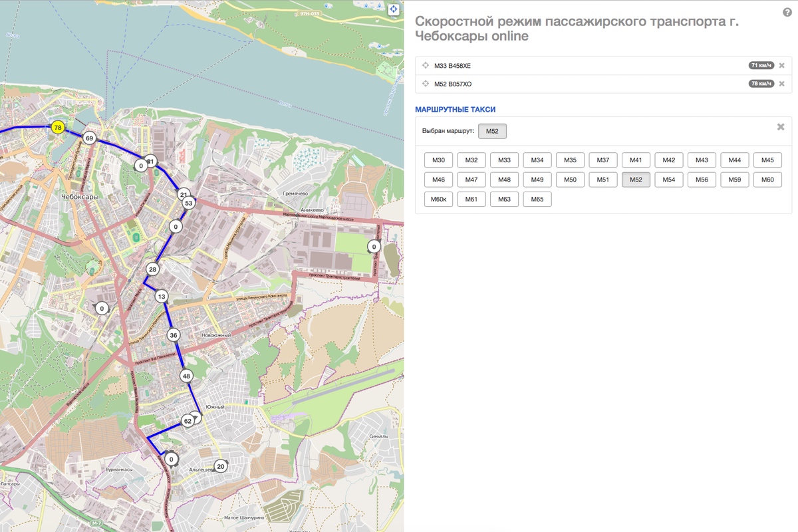Open the МАРШРУТНЫЕ ТАКСИ section heading

coord(455,109)
